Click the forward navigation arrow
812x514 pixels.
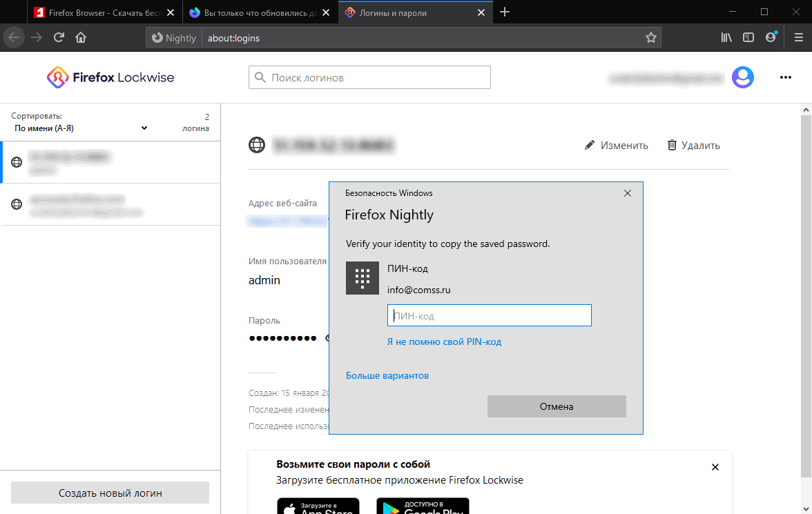36,38
